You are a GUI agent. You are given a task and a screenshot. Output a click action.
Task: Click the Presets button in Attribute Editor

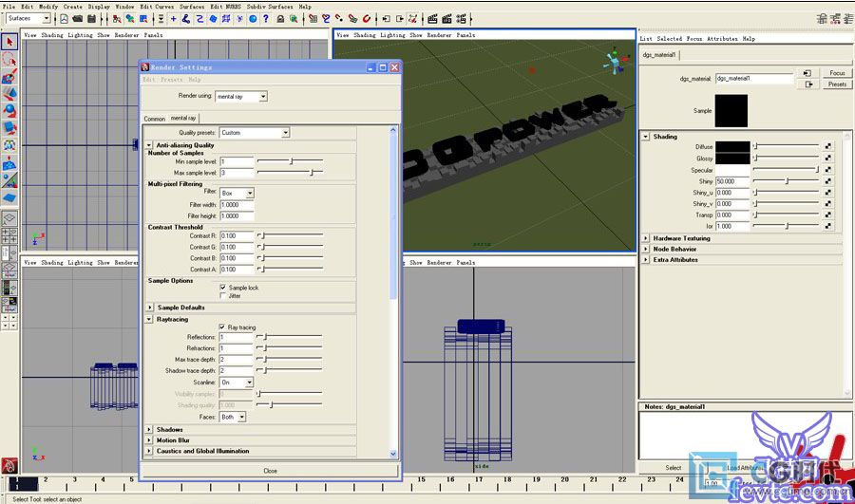(x=837, y=84)
